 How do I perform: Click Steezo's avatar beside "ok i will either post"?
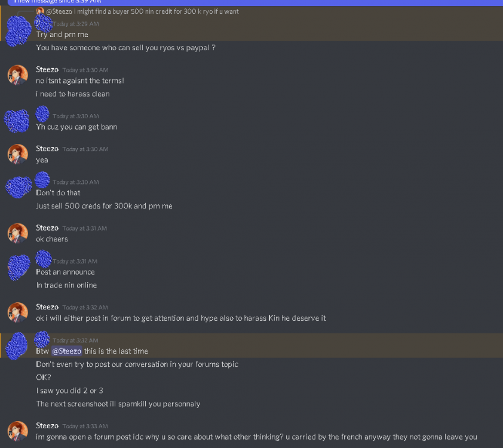coord(18,312)
